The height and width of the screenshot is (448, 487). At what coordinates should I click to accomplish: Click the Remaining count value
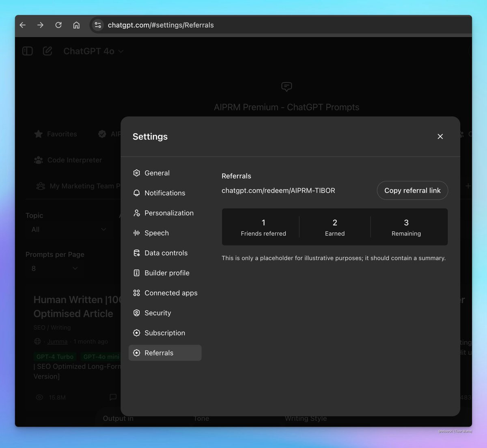(406, 223)
